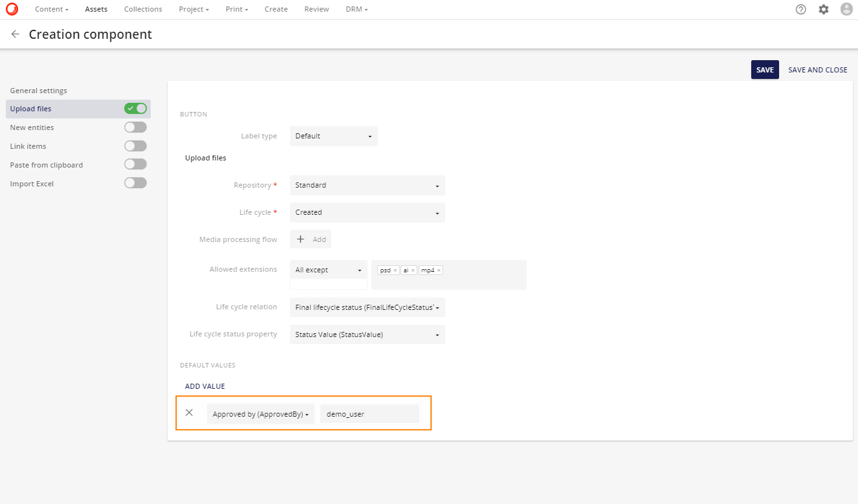The image size is (858, 504).
Task: Click the demo_user input field
Action: click(369, 413)
